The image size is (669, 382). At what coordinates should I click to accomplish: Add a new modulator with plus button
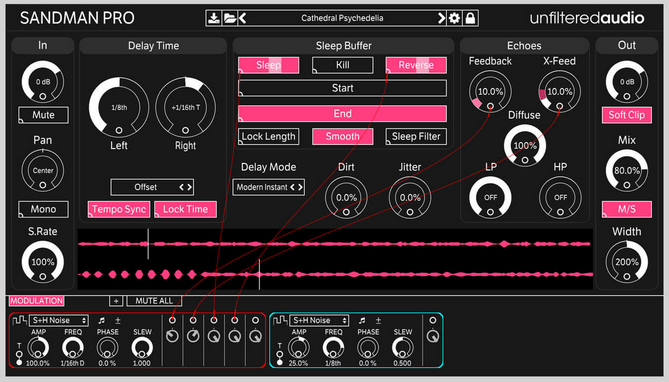pyautogui.click(x=116, y=301)
